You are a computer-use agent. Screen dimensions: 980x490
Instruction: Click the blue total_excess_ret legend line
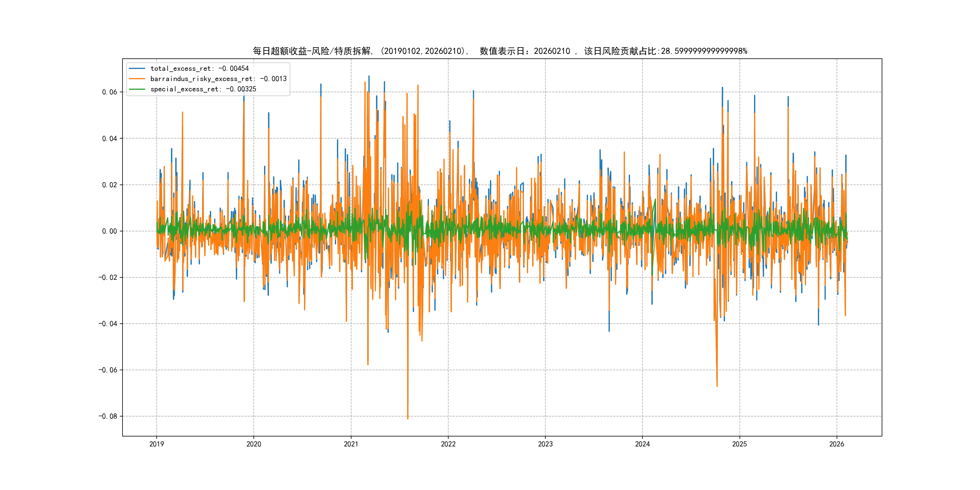(x=137, y=68)
